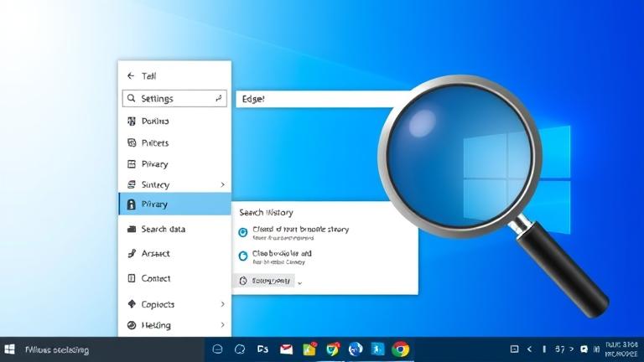This screenshot has width=644, height=362.
Task: Click the Tell title text
Action: [148, 76]
